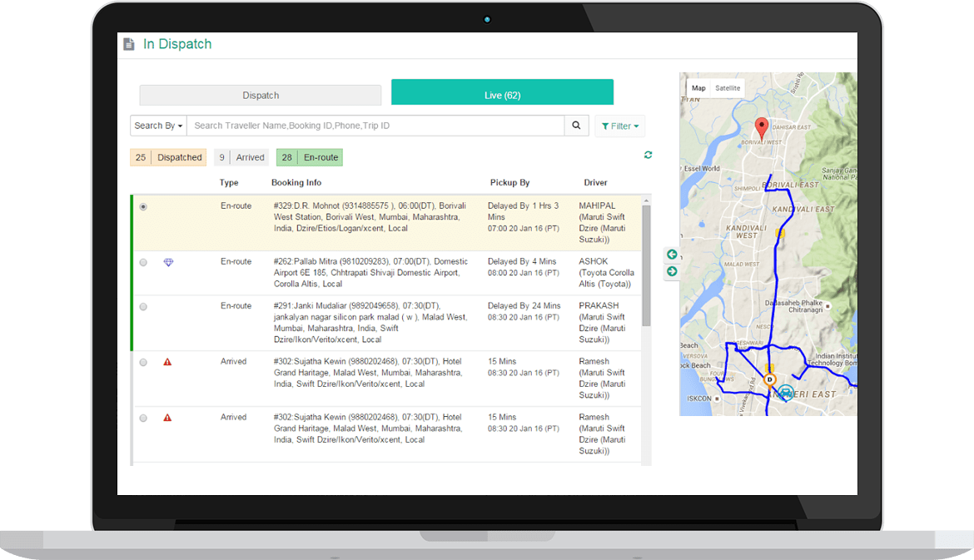Screen dimensions: 974x560
Task: Filter by 28 En-route bookings
Action: pyautogui.click(x=310, y=157)
